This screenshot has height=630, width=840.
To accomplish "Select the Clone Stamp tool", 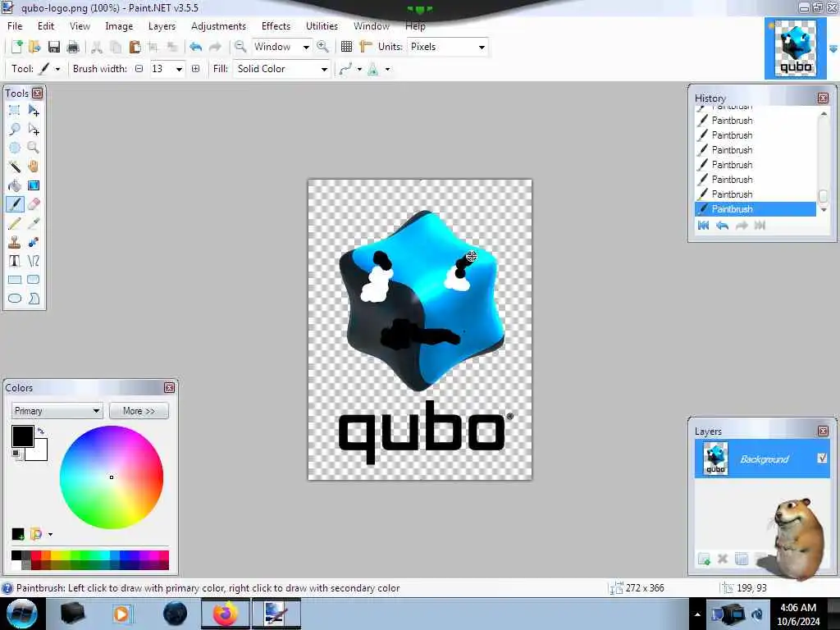I will point(15,242).
